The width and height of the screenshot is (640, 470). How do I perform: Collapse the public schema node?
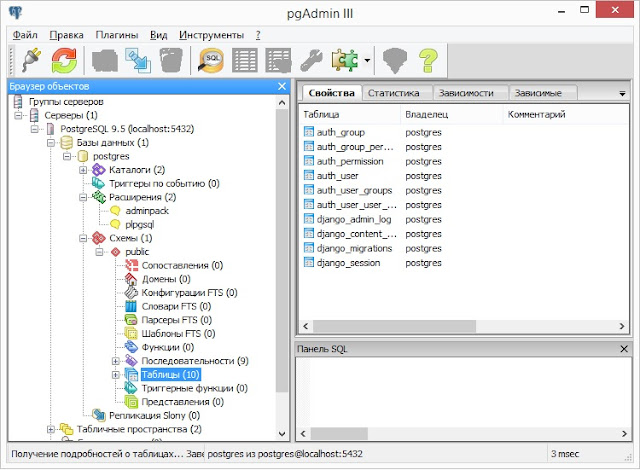point(100,252)
